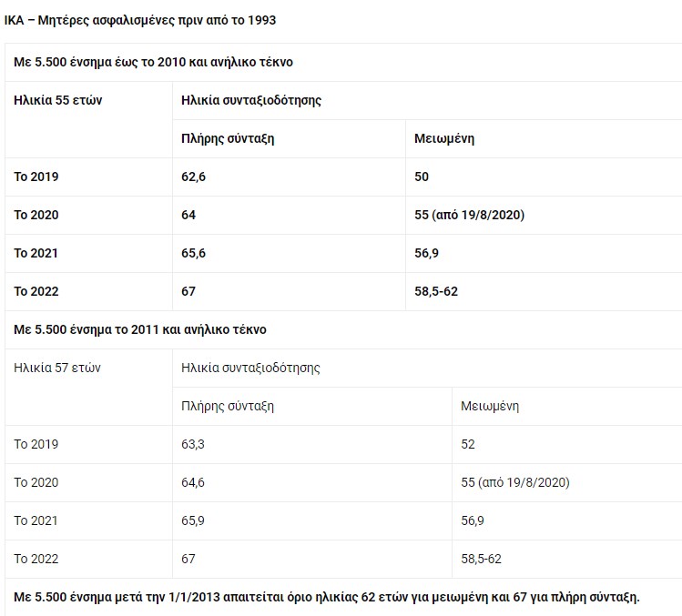The width and height of the screenshot is (682, 616).
Task: Select the 'το 2011 και ανήλικο τέκνο' header row
Action: click(x=140, y=329)
